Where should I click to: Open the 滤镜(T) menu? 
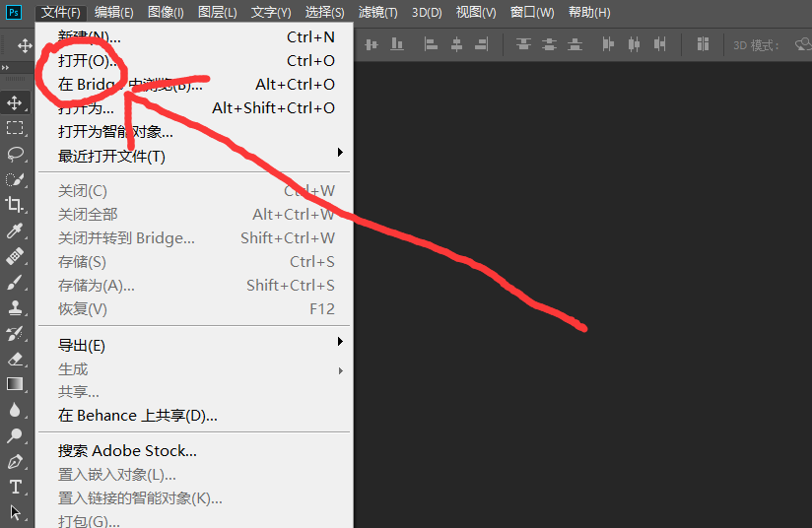tap(378, 12)
